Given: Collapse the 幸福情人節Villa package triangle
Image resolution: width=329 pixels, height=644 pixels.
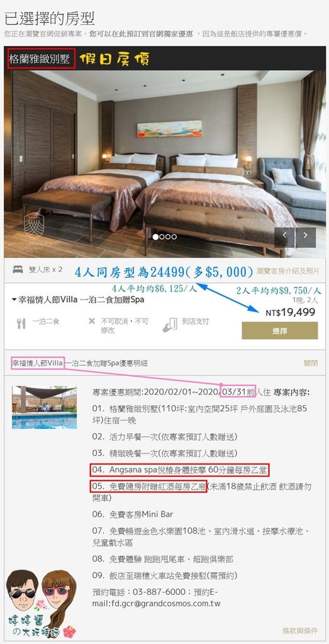Looking at the screenshot, I should click(x=14, y=300).
